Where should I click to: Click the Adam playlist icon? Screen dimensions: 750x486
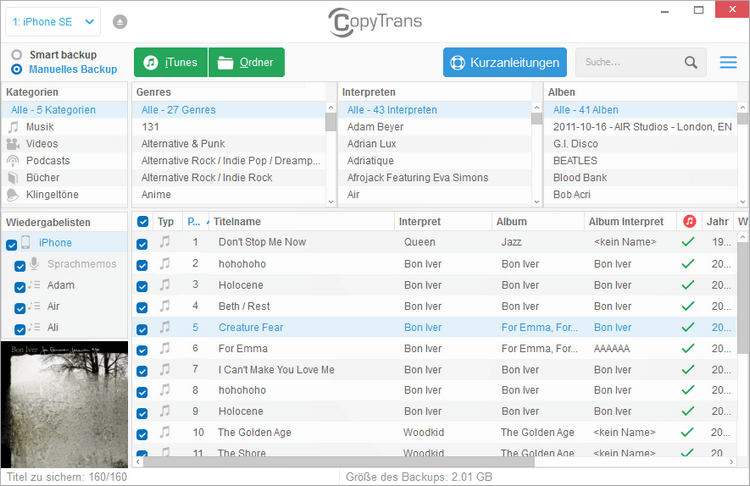[34, 285]
